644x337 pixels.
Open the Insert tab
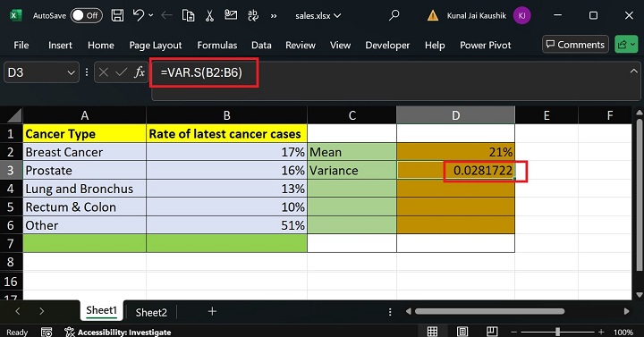click(60, 46)
